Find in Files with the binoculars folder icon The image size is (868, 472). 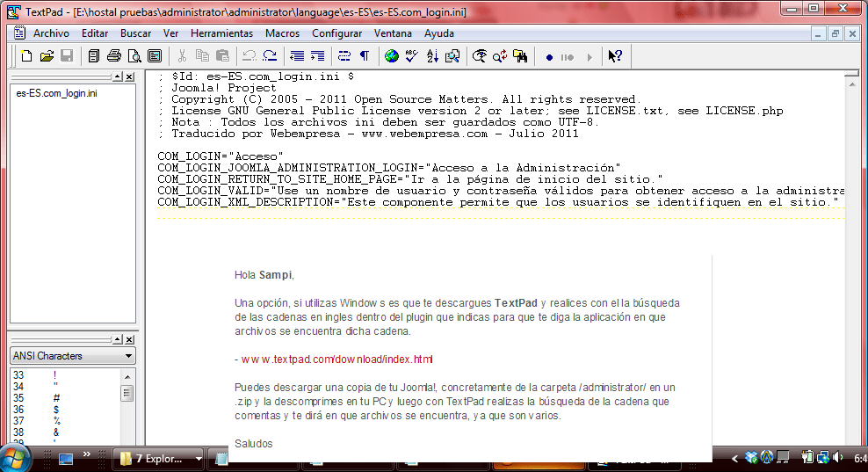tap(520, 56)
